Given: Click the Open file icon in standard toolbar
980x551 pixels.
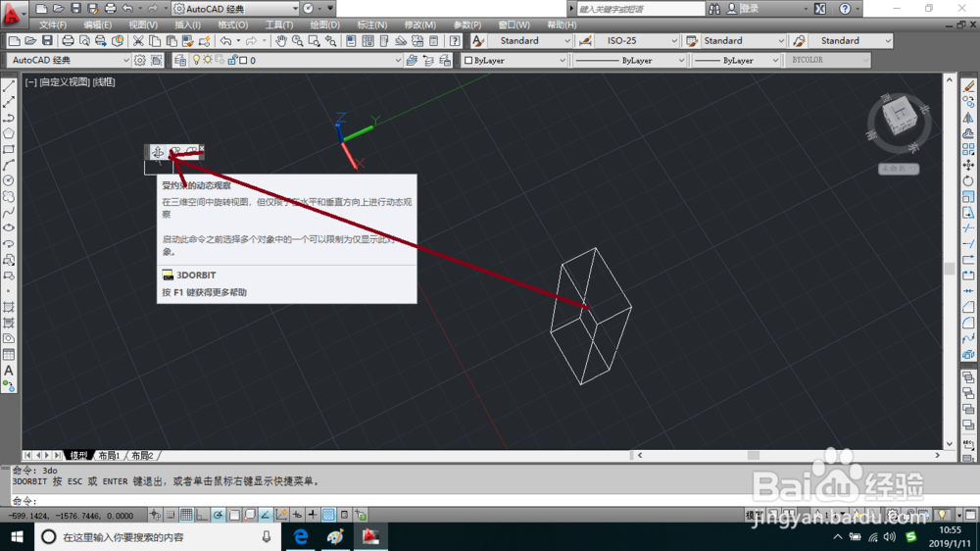Looking at the screenshot, I should coord(30,40).
